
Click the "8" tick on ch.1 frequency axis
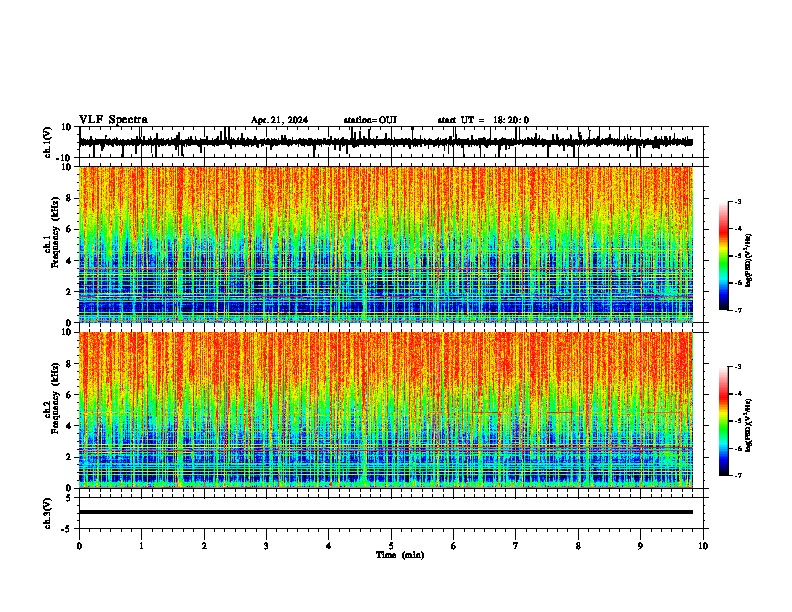click(x=69, y=198)
